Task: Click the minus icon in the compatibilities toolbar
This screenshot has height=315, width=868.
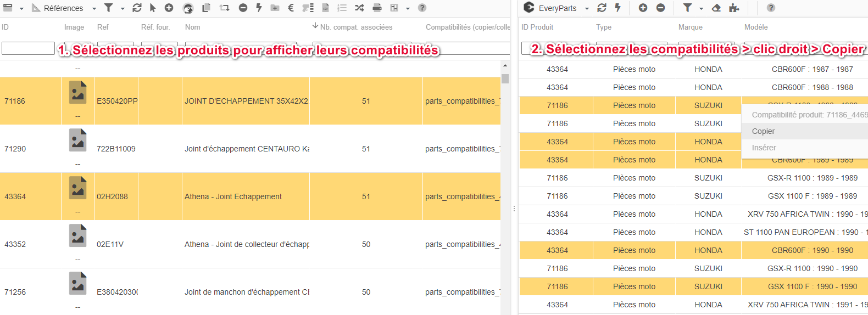Action: click(x=660, y=8)
